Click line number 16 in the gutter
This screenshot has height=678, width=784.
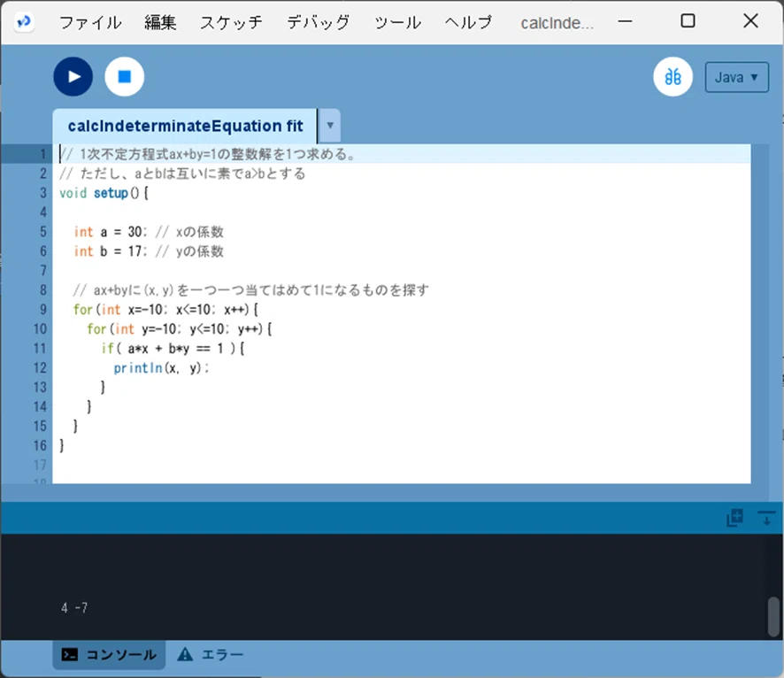[40, 445]
